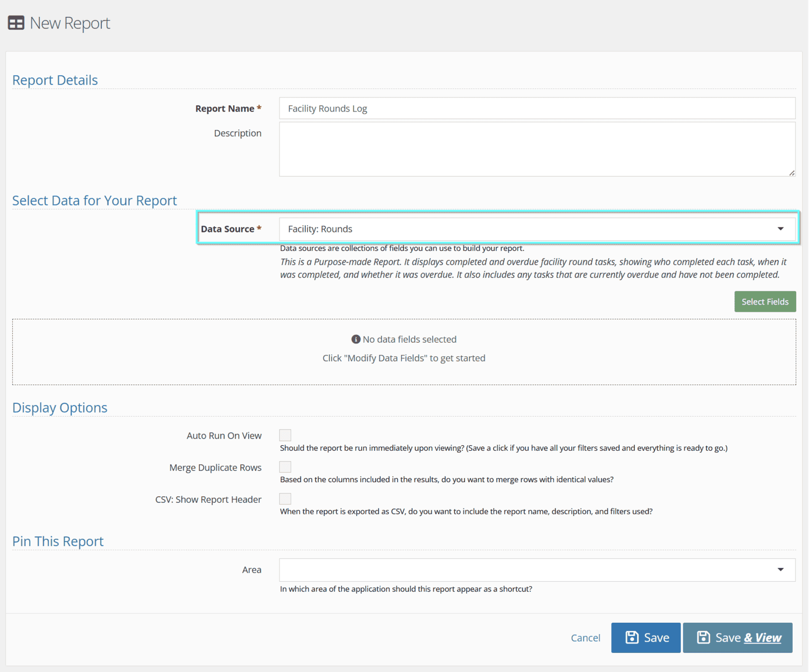Click the Area label
Image resolution: width=809 pixels, height=672 pixels.
[x=252, y=570]
